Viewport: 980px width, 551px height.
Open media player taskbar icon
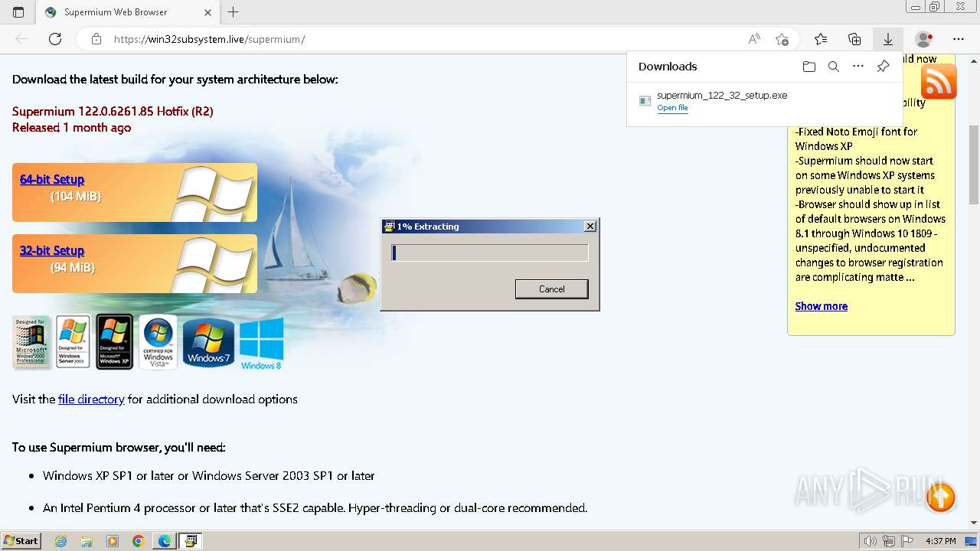pyautogui.click(x=113, y=541)
